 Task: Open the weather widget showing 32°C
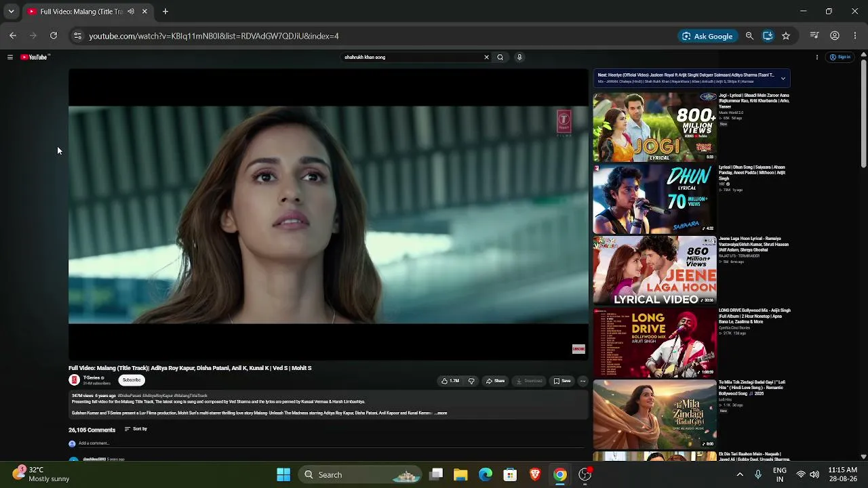41,474
